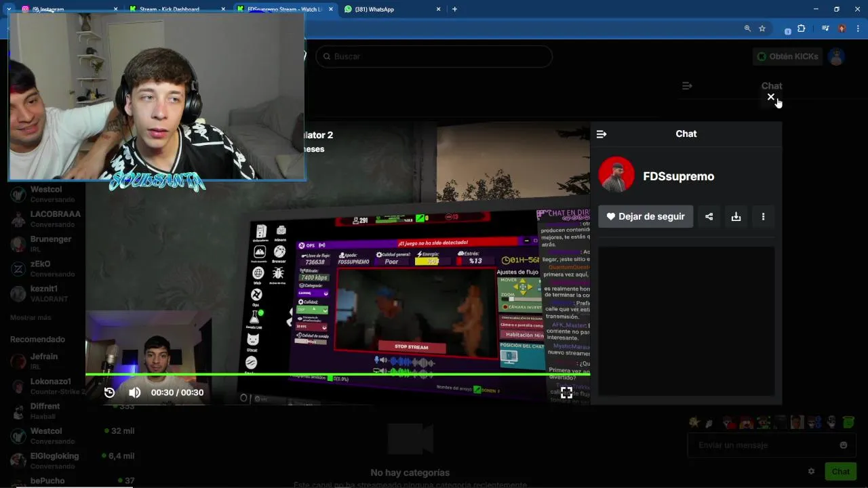The width and height of the screenshot is (868, 488).
Task: Close the Kick Dashboard tab
Action: [x=223, y=9]
